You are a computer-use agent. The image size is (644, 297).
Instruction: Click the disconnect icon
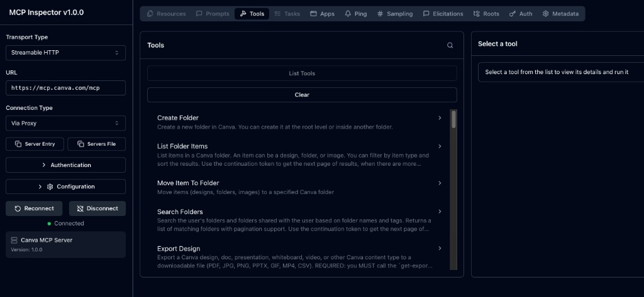[80, 208]
